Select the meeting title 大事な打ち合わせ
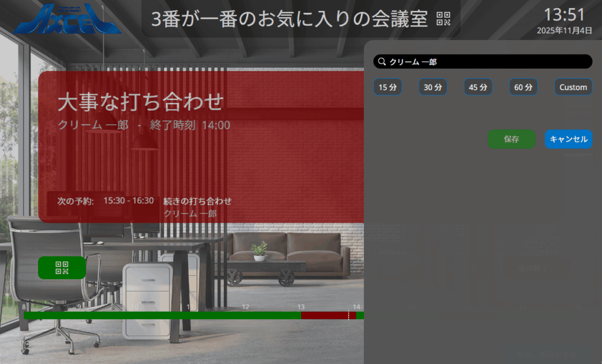The image size is (602, 364). (x=141, y=101)
